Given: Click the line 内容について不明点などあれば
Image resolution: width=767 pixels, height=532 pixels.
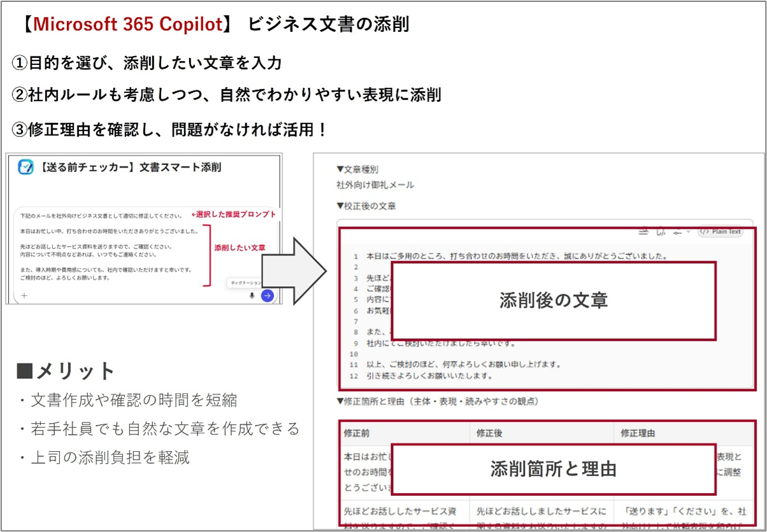Looking at the screenshot, I should [88, 254].
